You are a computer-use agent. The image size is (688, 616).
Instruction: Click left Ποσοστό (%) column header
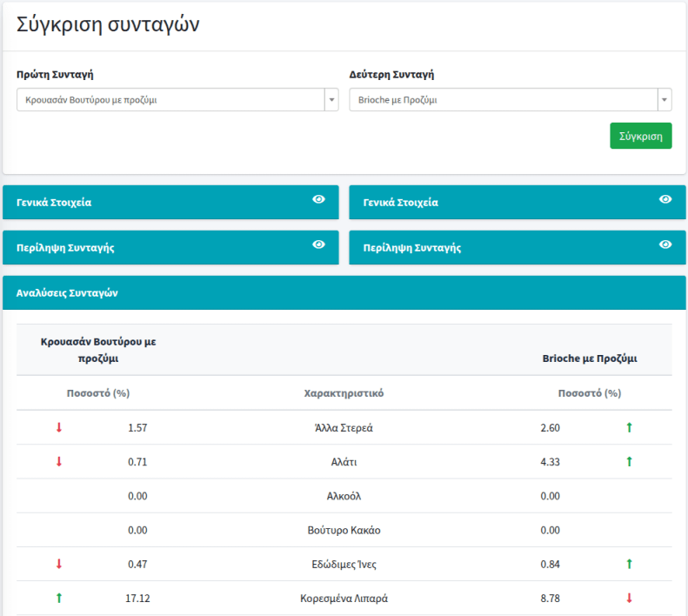coord(98,393)
